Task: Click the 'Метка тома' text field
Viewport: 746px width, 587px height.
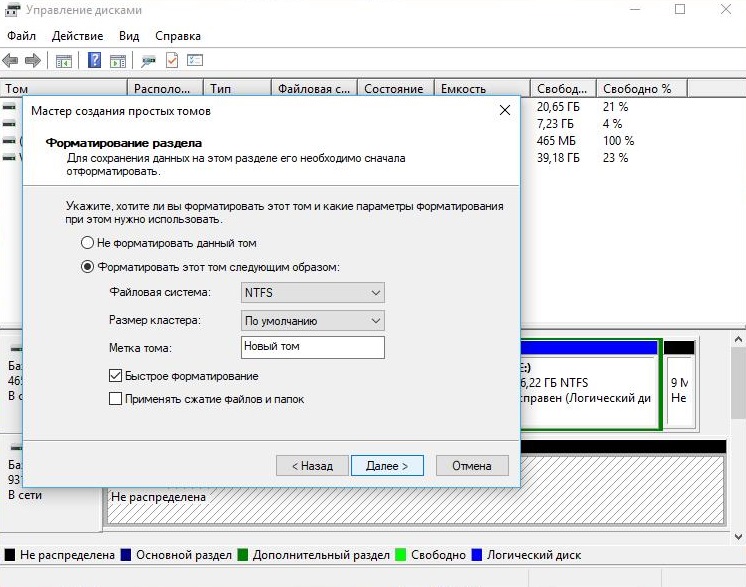Action: point(313,347)
